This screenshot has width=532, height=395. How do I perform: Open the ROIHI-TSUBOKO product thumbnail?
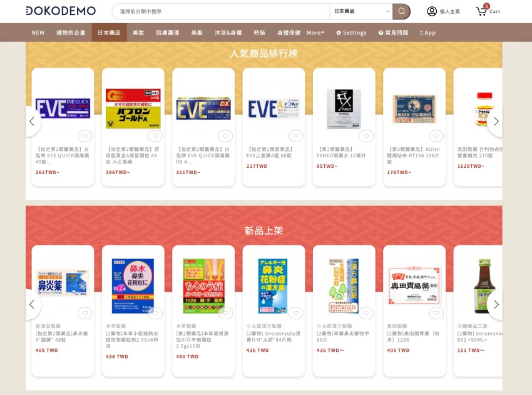pos(414,108)
